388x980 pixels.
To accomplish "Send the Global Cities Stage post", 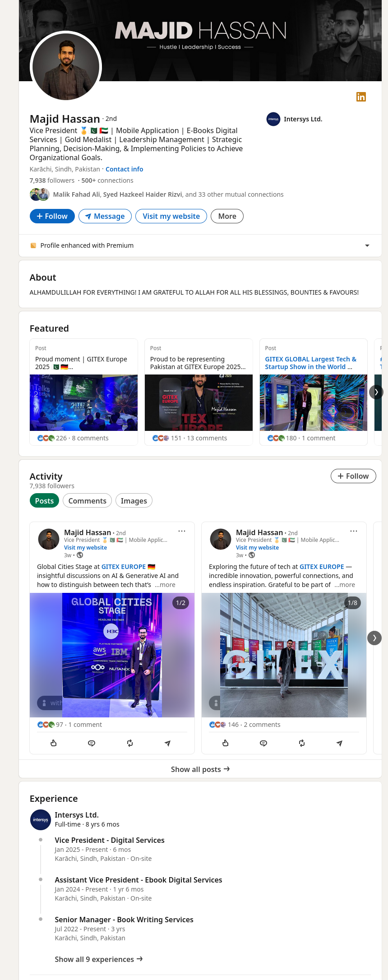I will click(167, 743).
